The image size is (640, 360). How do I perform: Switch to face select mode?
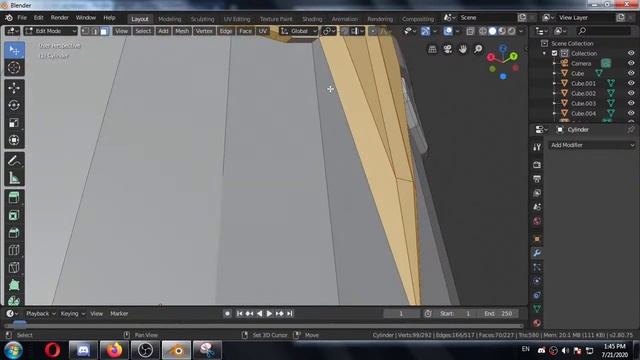(x=104, y=31)
